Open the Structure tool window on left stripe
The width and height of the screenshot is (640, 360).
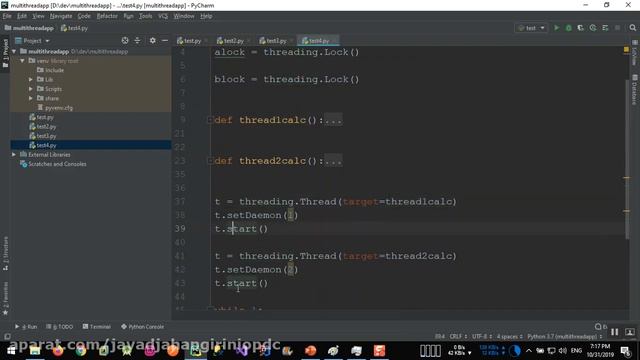[x=5, y=253]
